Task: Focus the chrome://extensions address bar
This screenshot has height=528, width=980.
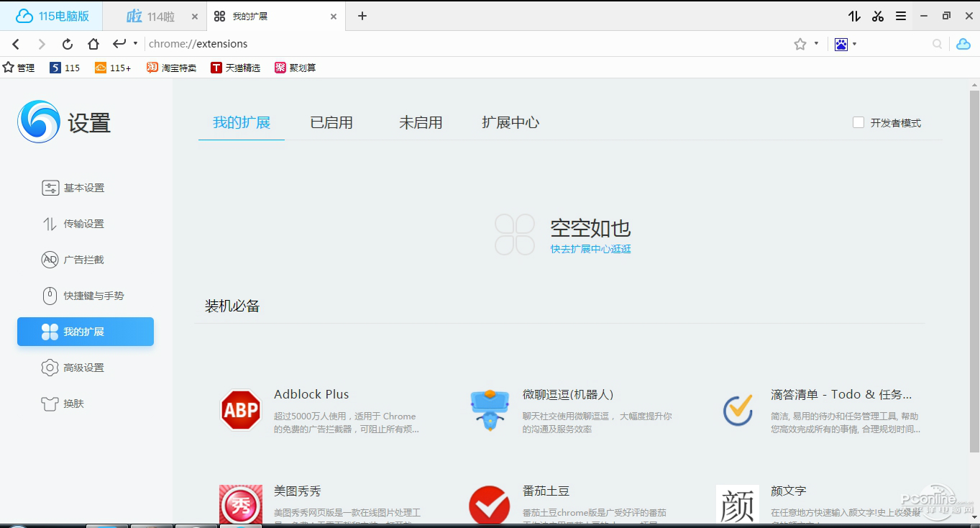Action: 467,44
